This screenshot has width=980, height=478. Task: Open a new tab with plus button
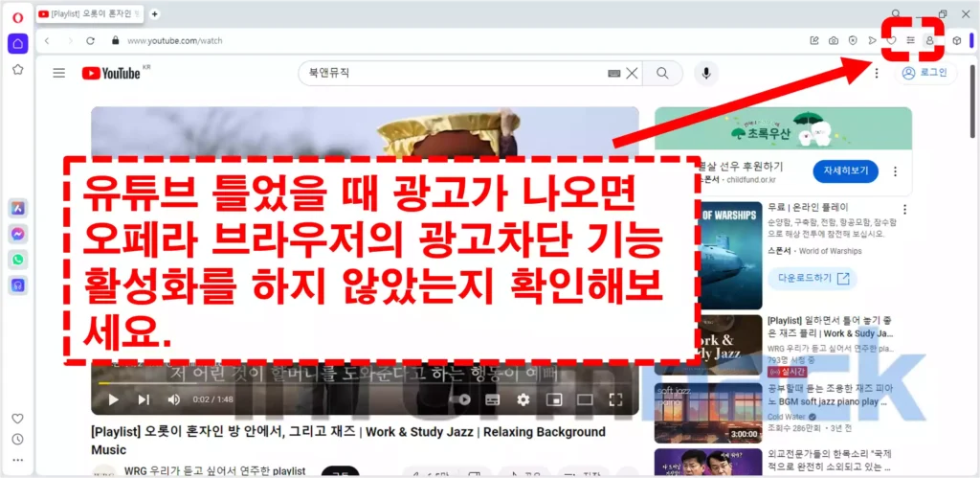154,13
